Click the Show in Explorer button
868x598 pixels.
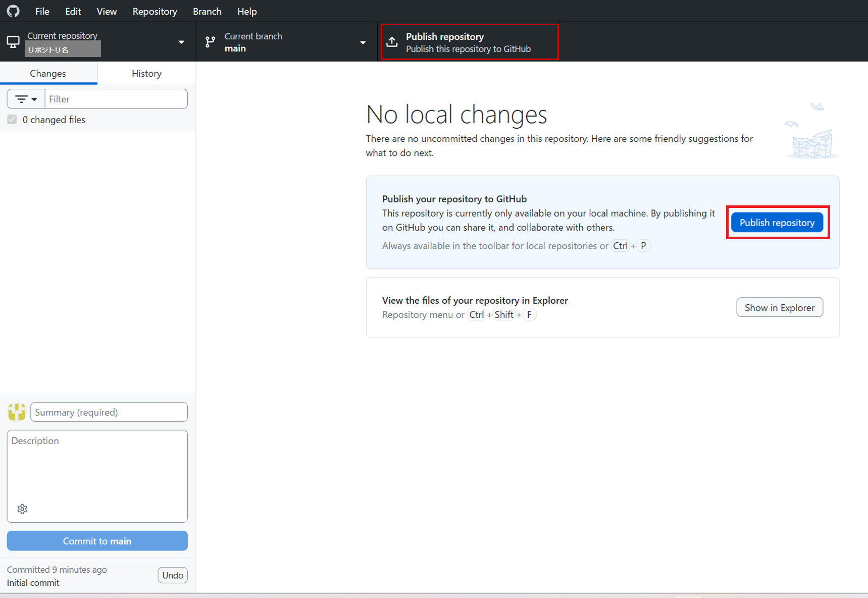tap(779, 307)
